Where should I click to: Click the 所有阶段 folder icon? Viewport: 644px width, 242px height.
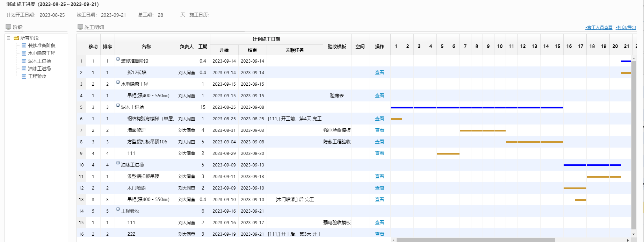point(16,38)
